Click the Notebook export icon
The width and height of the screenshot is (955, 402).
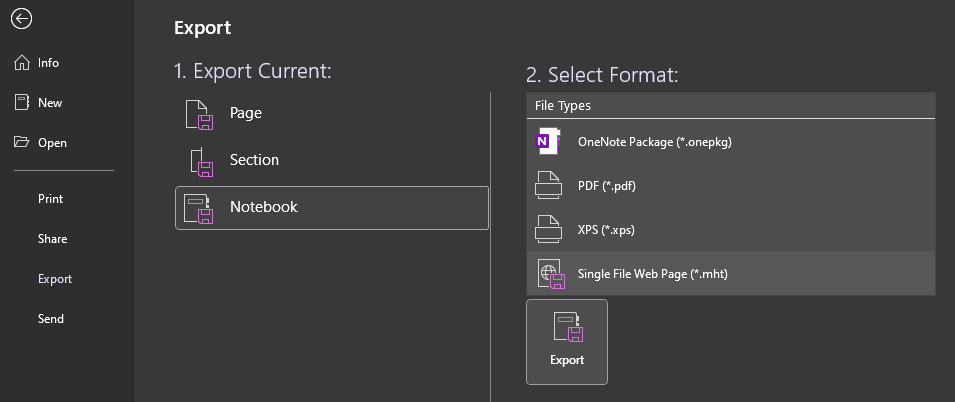[x=199, y=208]
